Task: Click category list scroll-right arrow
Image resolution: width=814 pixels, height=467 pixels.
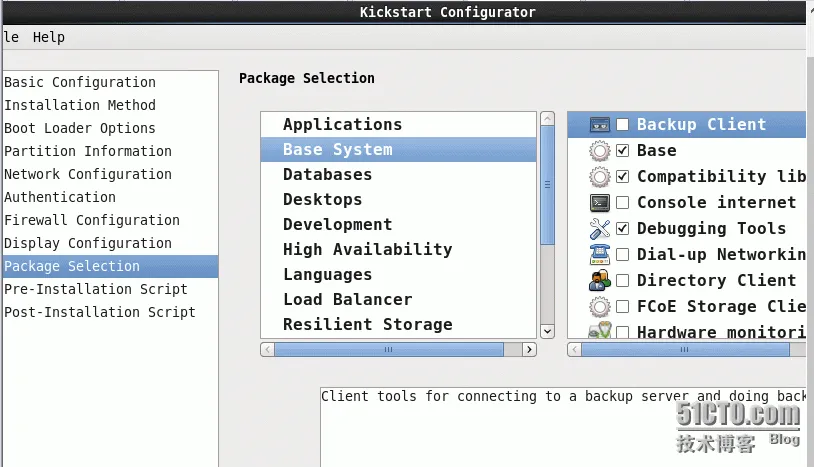Action: 529,350
